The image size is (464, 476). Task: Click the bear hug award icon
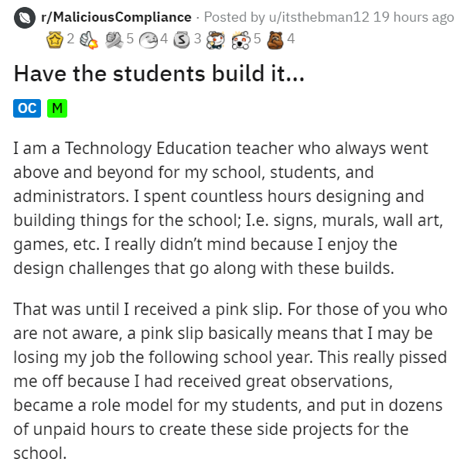point(275,37)
